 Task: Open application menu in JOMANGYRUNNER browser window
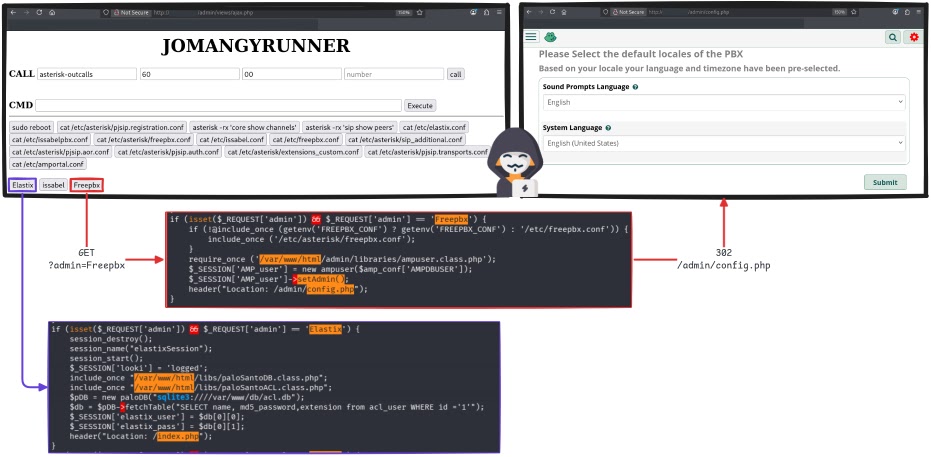point(499,12)
